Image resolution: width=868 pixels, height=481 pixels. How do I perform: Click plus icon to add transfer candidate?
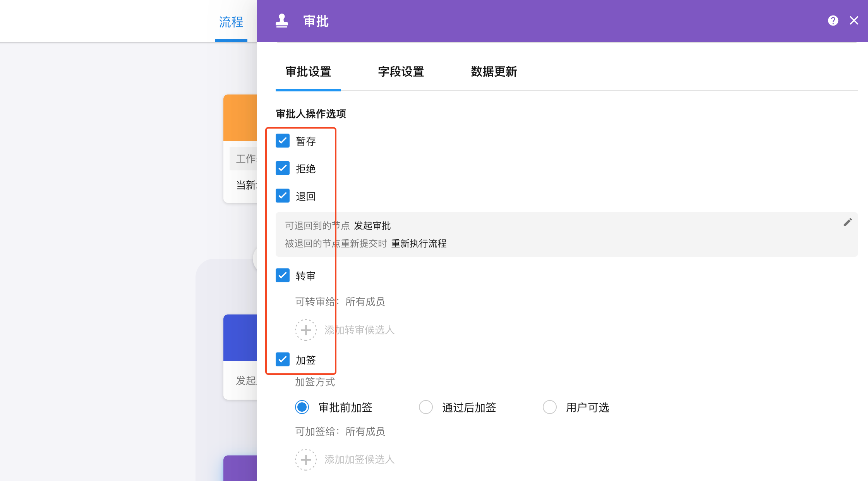[x=306, y=330]
